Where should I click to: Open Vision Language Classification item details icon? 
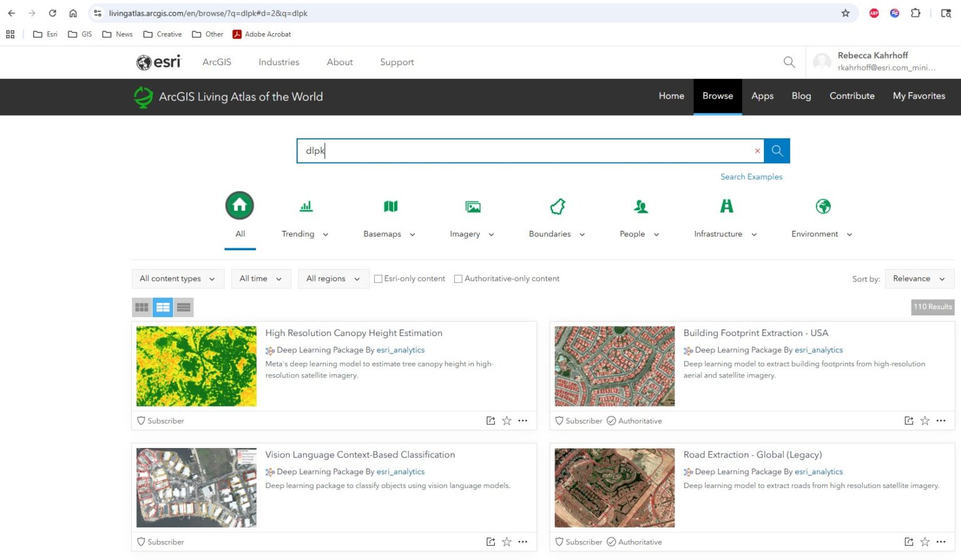(491, 542)
